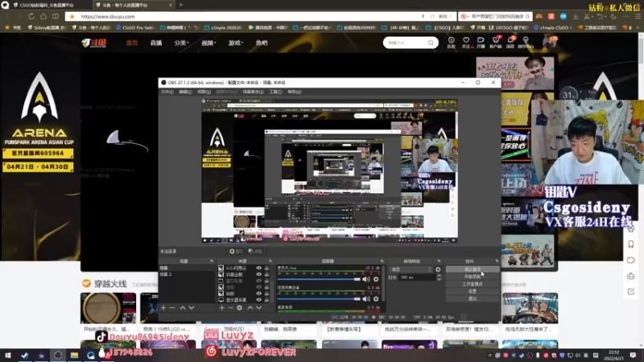Toggle lock on last OBS source
The height and width of the screenshot is (362, 644).
(266, 300)
